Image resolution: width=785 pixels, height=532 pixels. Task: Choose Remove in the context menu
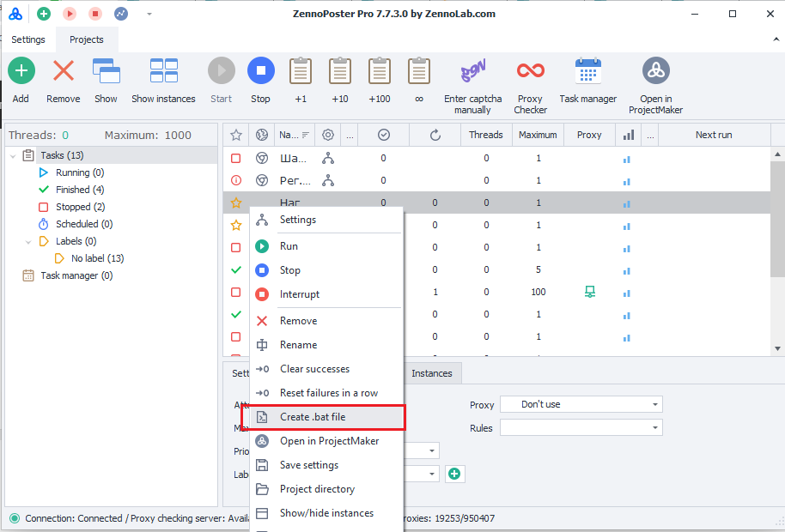click(326, 321)
